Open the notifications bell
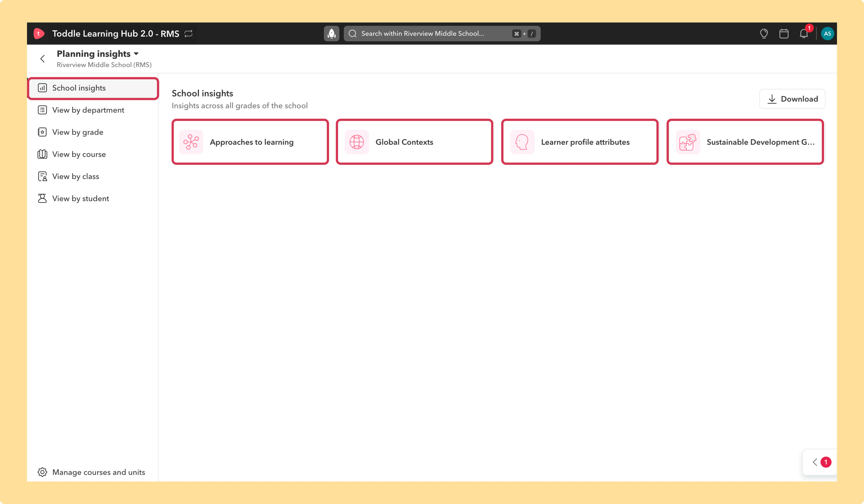864x504 pixels. [804, 34]
